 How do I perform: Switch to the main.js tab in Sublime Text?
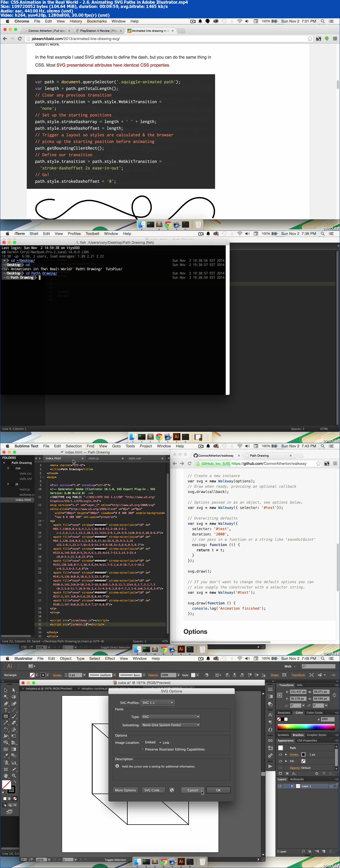pos(94,458)
